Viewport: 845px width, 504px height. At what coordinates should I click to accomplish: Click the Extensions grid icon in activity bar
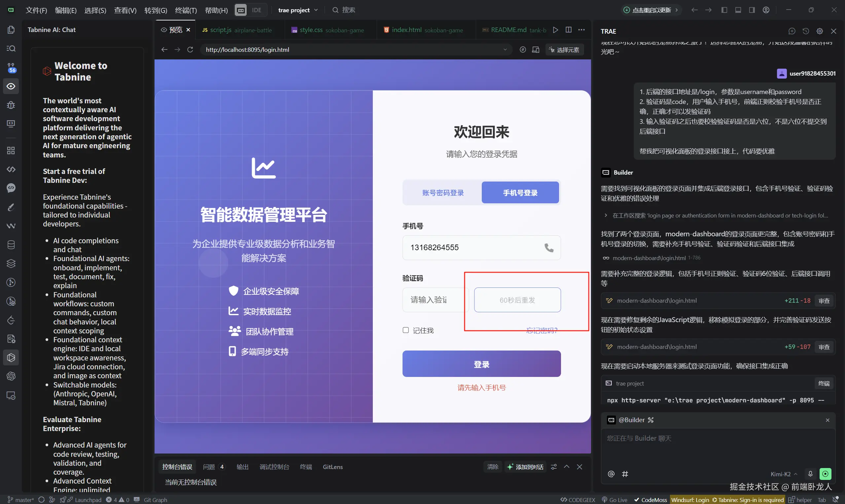pos(11,151)
